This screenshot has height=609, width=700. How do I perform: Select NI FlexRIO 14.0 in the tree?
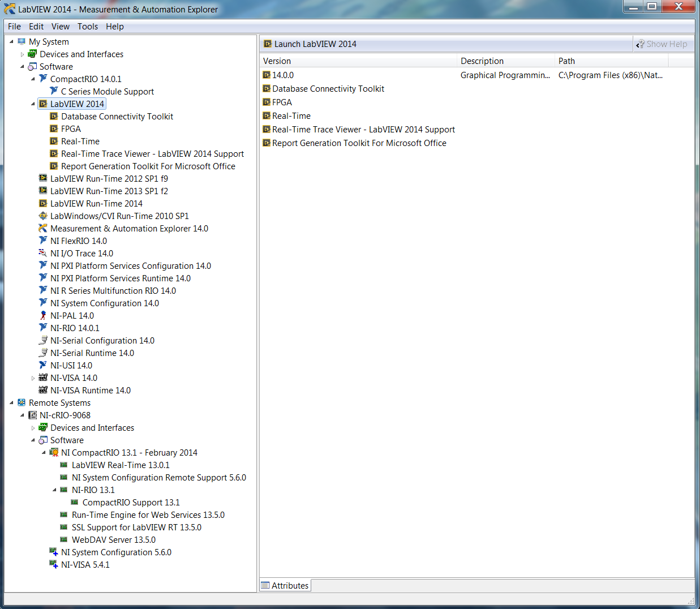[x=79, y=241]
